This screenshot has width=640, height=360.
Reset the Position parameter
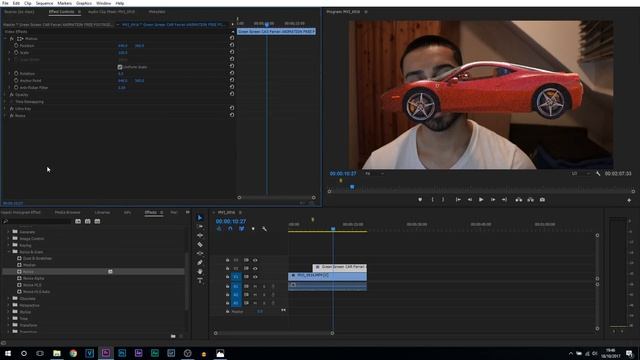click(232, 45)
